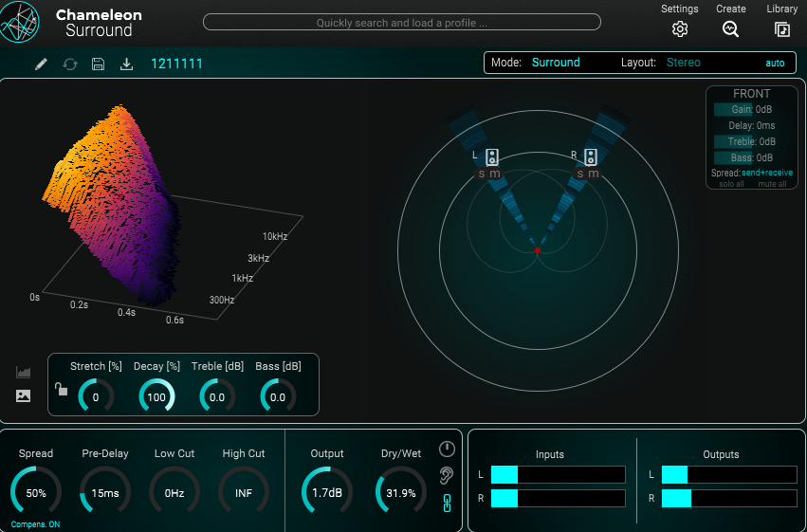Click the Inputs L level meter
Viewport: 807px width, 532px height.
[558, 474]
